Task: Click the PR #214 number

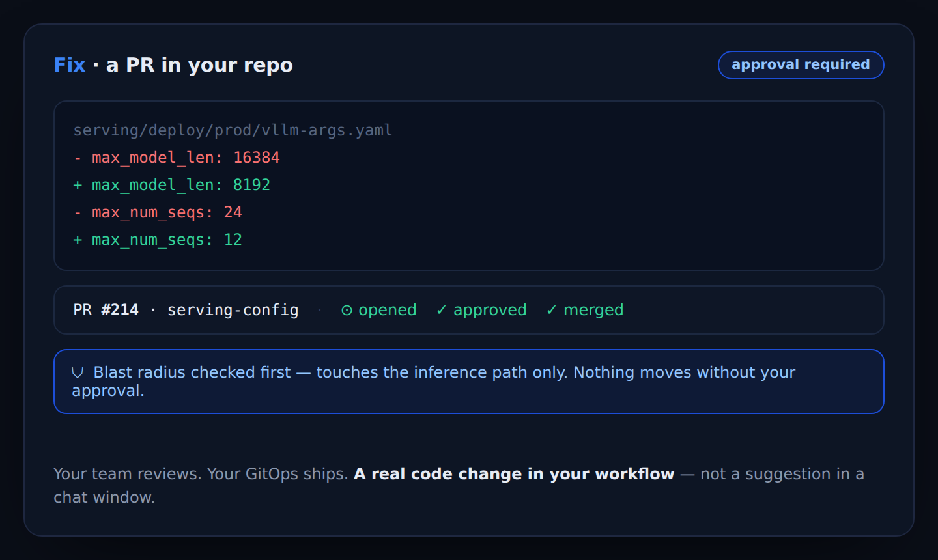Action: [120, 310]
